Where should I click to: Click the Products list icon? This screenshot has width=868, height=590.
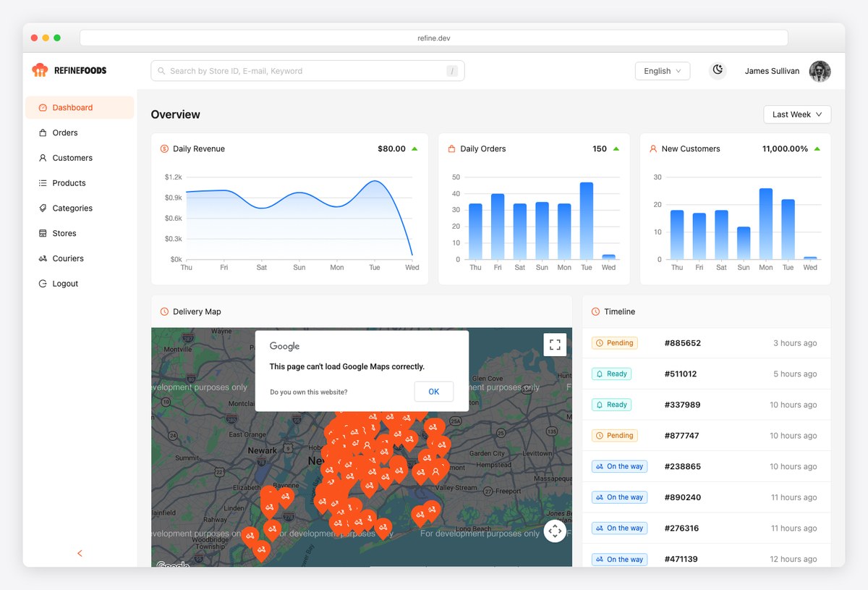[43, 183]
